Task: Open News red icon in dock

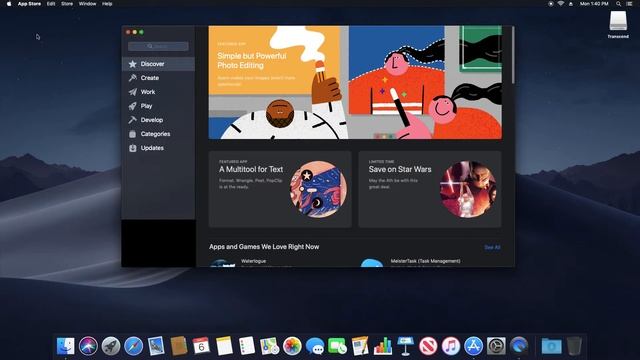Action: pyautogui.click(x=428, y=346)
